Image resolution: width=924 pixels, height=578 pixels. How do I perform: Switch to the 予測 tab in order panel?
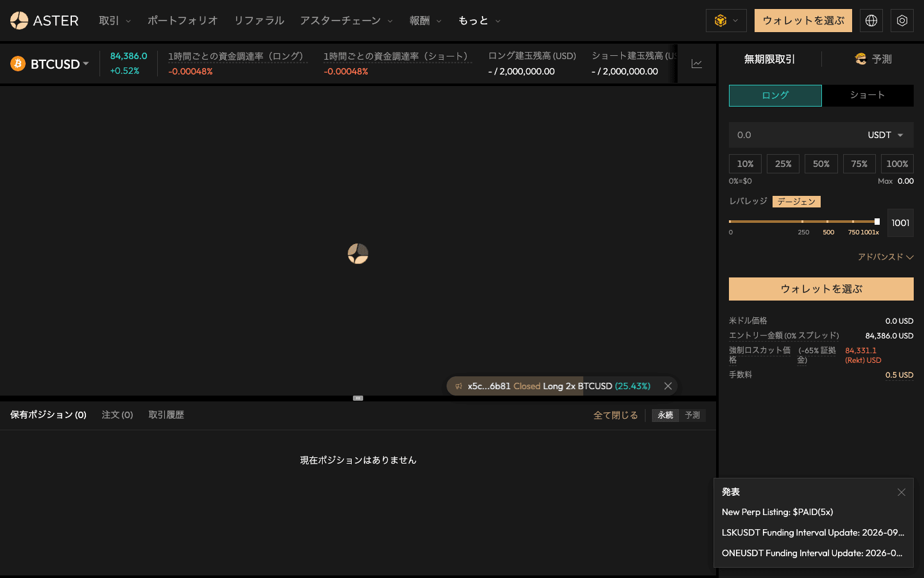(x=873, y=59)
